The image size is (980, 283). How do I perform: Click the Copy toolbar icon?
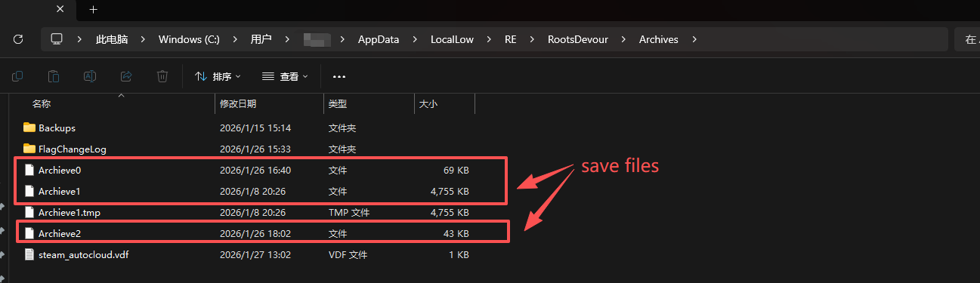[17, 76]
